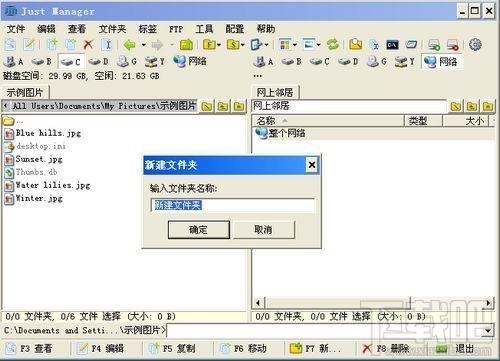
Task: Open the file search magnifier icon
Action: point(355,44)
